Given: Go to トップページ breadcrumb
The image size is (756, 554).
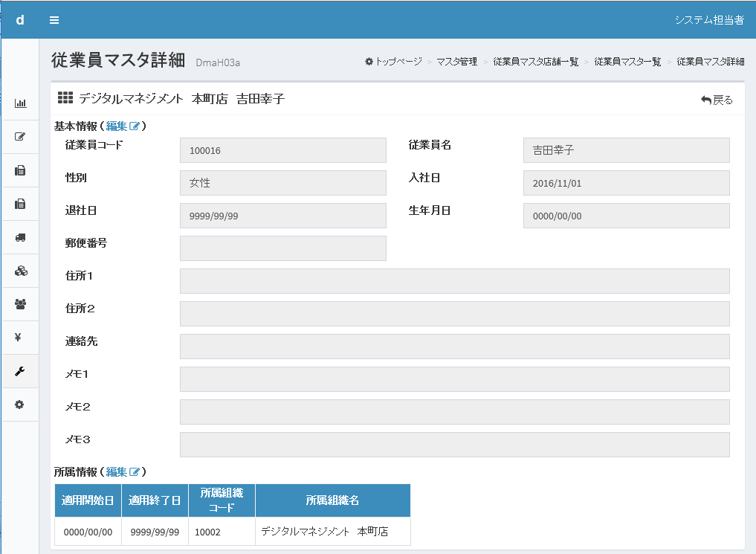Looking at the screenshot, I should coord(398,61).
